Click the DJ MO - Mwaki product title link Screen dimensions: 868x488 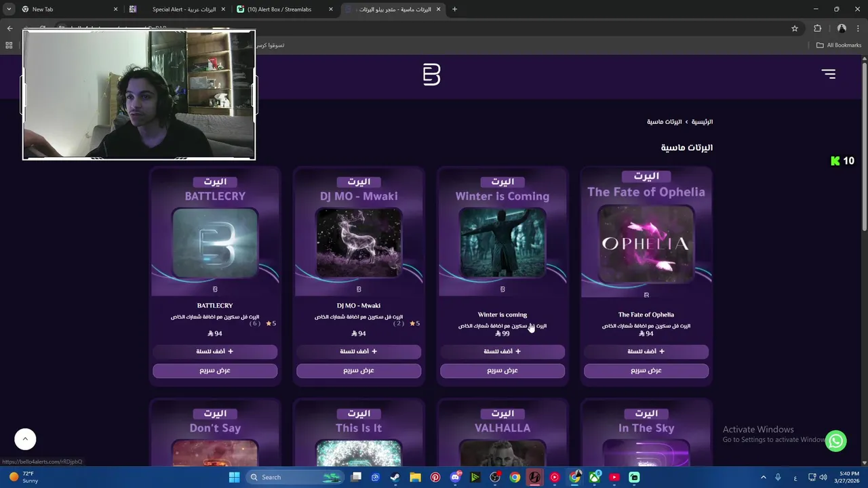[x=359, y=306]
